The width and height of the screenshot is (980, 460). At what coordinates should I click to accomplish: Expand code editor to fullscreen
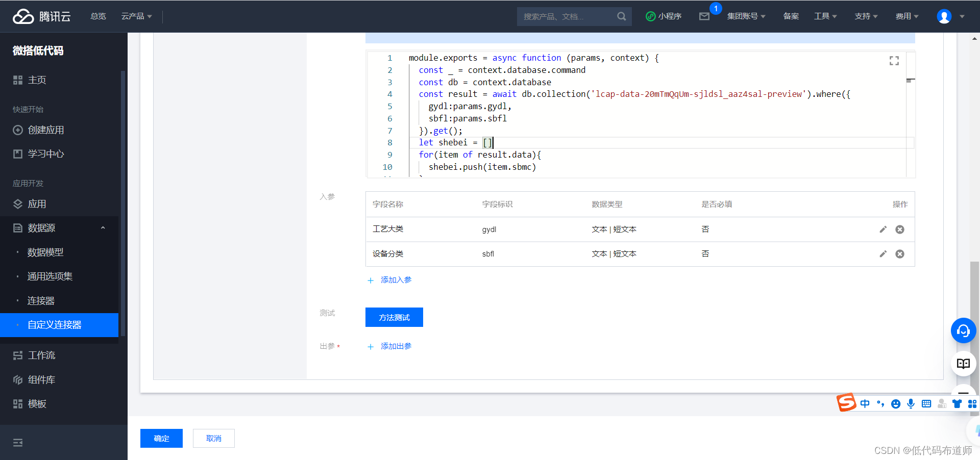[x=894, y=61]
